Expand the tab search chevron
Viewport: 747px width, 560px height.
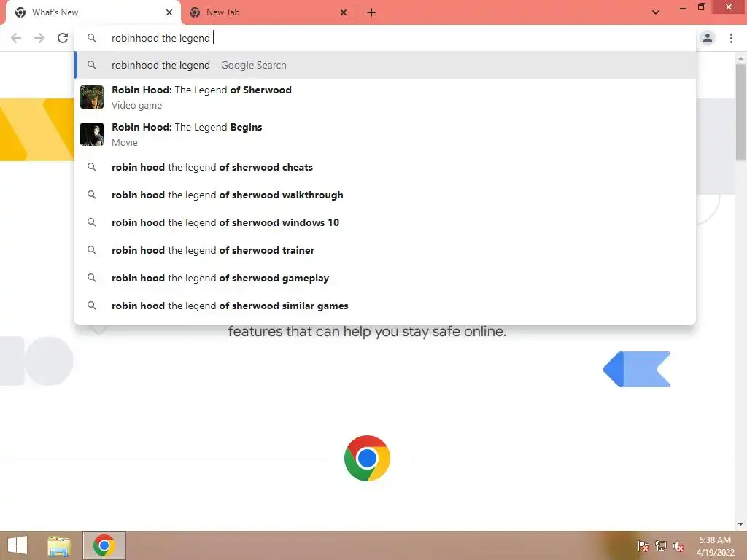656,12
